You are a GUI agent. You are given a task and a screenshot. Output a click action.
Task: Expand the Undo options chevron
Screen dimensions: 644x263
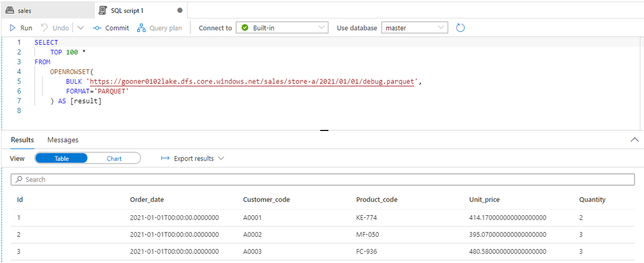tap(80, 28)
